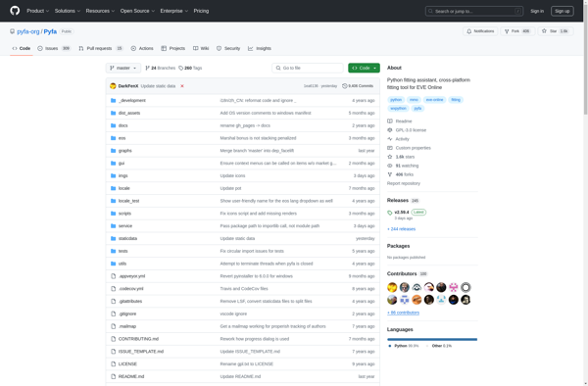
Task: Click the Sign in link
Action: pyautogui.click(x=537, y=11)
